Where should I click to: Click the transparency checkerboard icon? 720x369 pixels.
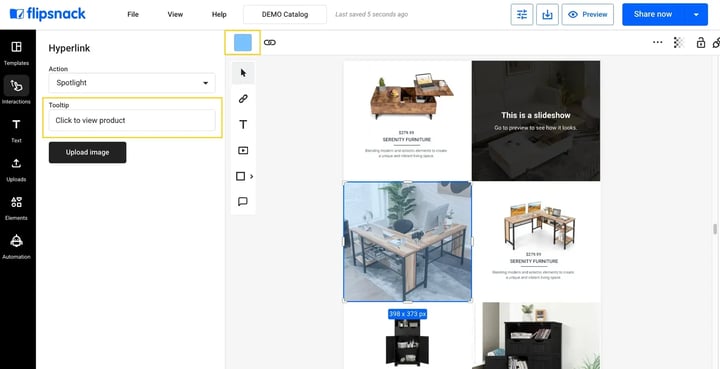click(x=679, y=43)
